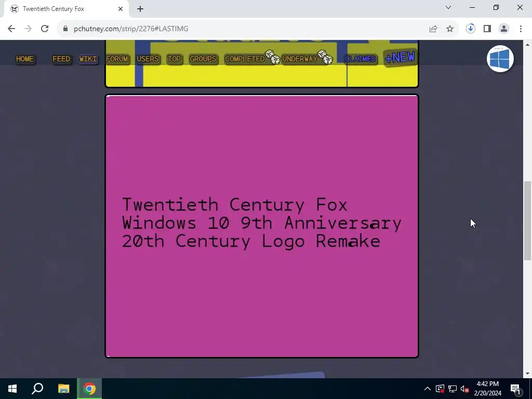Open the GROUPS nav link
532x399 pixels.
(203, 59)
